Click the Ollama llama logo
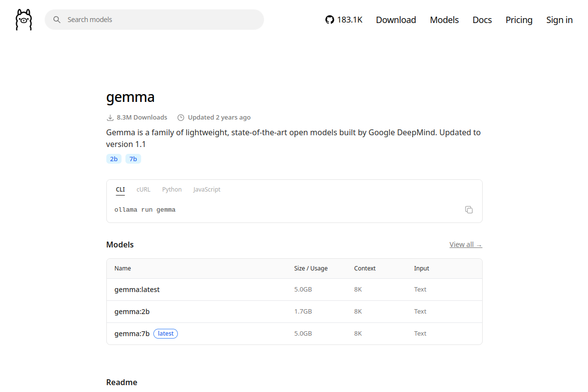The height and width of the screenshot is (392, 588). click(24, 20)
